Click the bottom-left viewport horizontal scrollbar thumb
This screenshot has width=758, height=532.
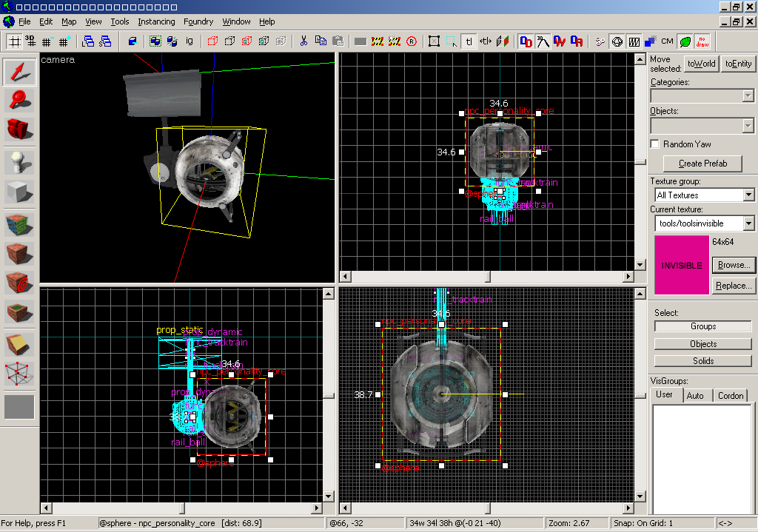182,508
